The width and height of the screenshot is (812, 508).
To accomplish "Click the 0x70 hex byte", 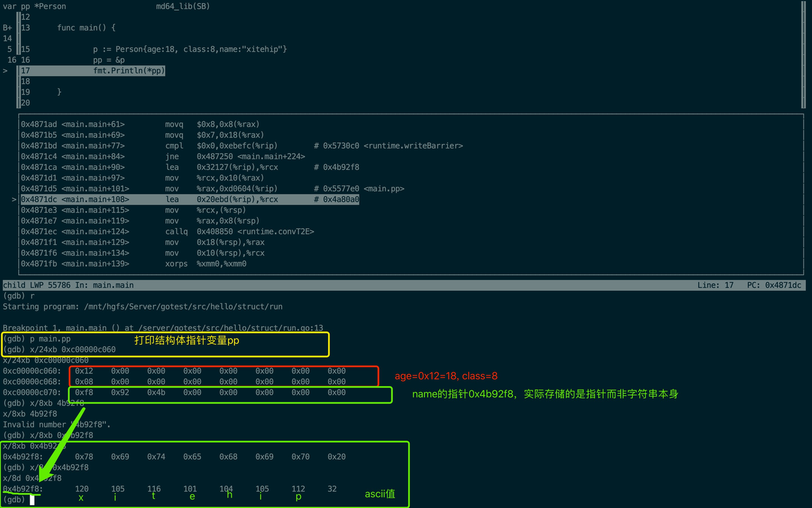I will (x=301, y=457).
